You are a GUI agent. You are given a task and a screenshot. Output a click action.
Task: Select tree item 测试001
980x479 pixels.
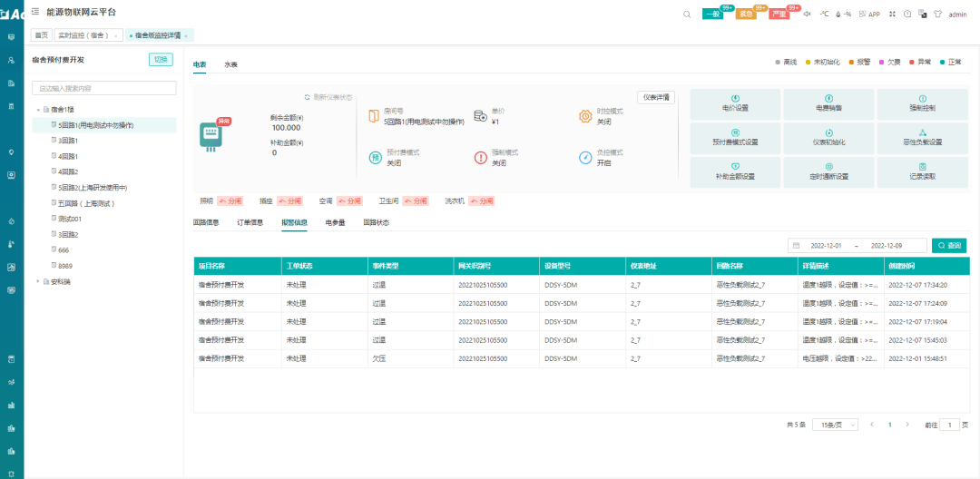[x=69, y=220]
